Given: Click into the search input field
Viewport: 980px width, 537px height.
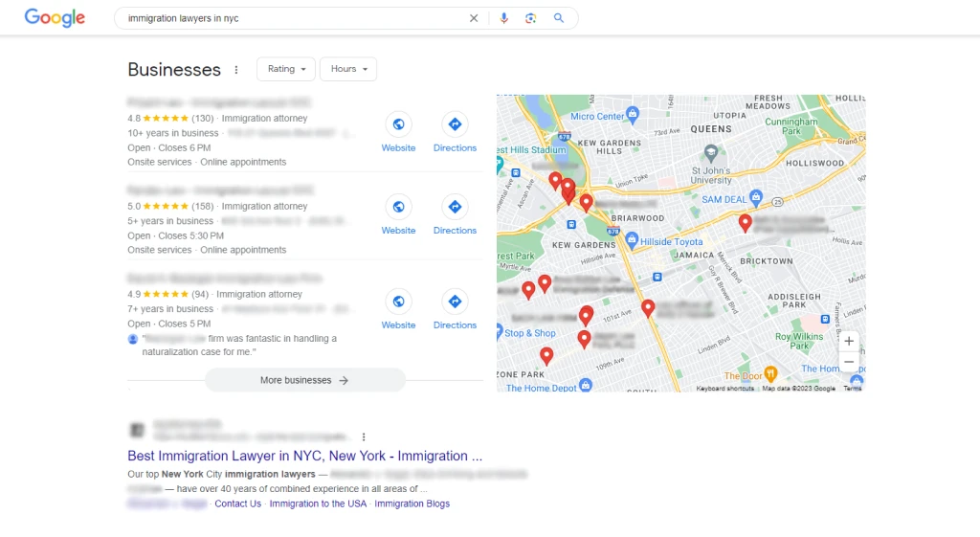Looking at the screenshot, I should click(x=294, y=18).
